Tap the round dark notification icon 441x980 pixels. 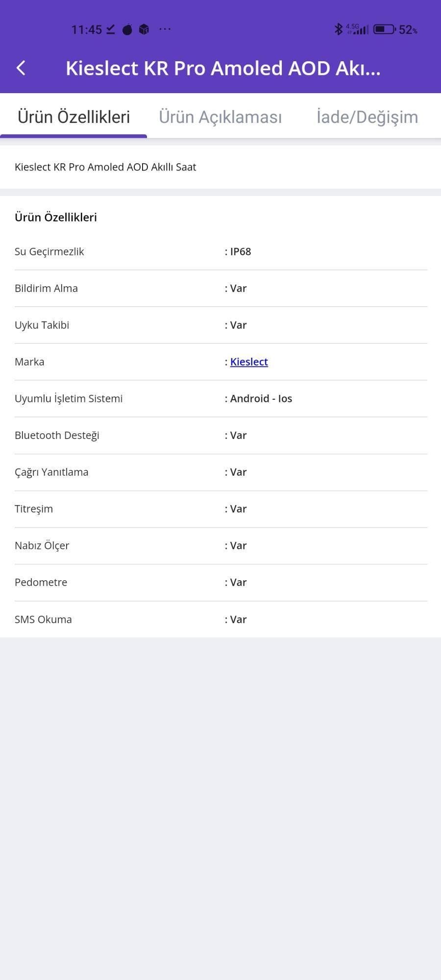click(x=127, y=29)
